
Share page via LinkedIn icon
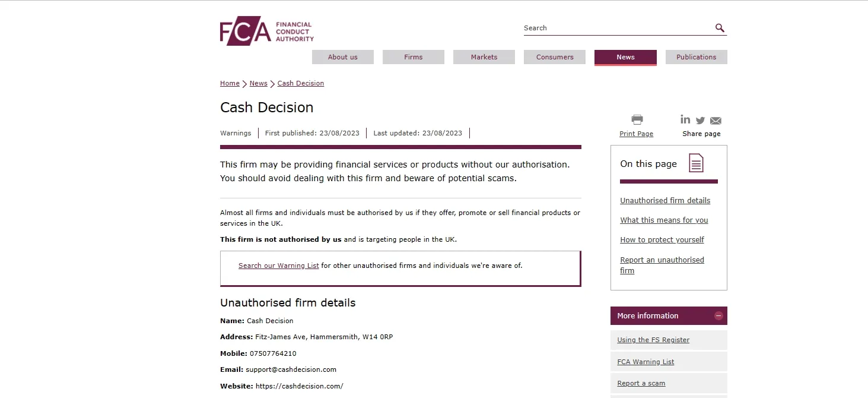685,119
